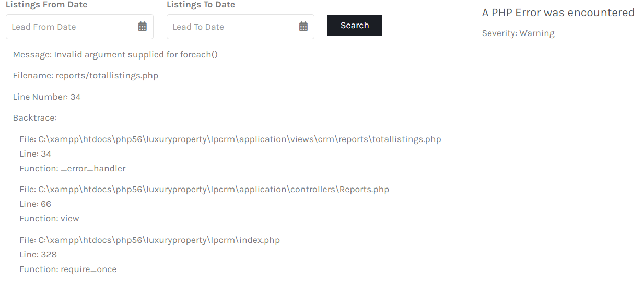The height and width of the screenshot is (282, 644).
Task: Focus the Lead To Date input
Action: [x=240, y=27]
